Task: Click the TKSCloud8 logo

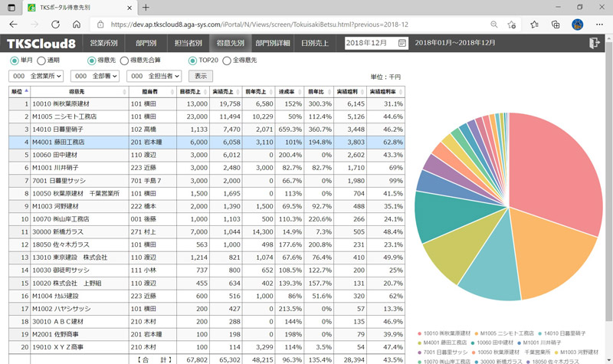Action: tap(41, 44)
